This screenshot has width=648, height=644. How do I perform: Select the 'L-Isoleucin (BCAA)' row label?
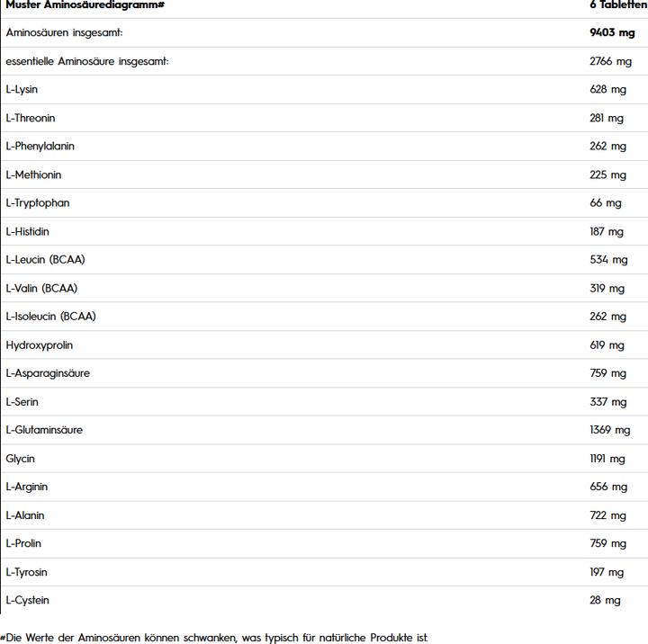click(50, 316)
